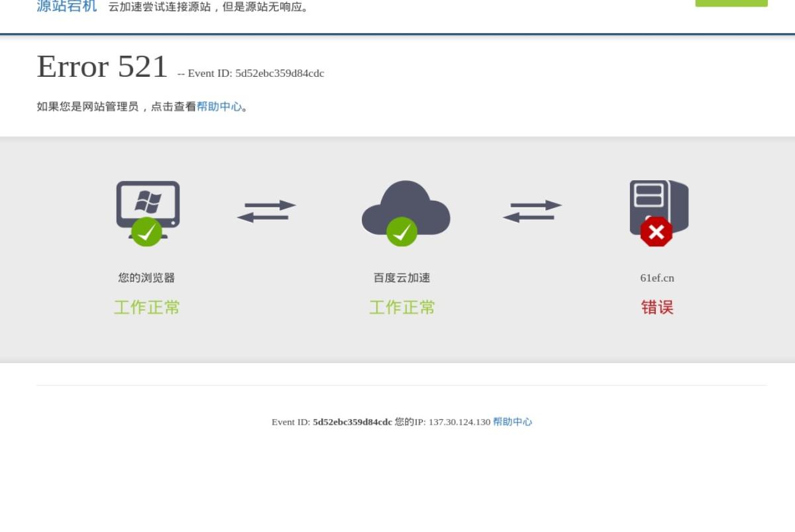Click the Error 521 heading
Viewport: 795px width, 532px height.
click(102, 67)
